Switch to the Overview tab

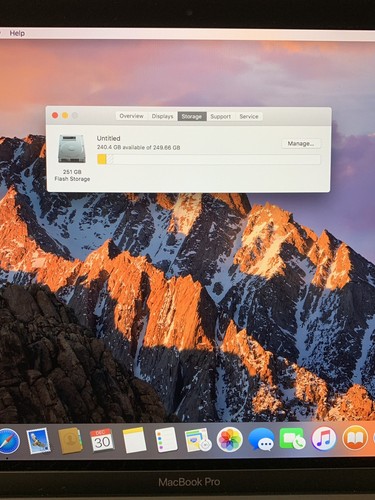coord(131,116)
